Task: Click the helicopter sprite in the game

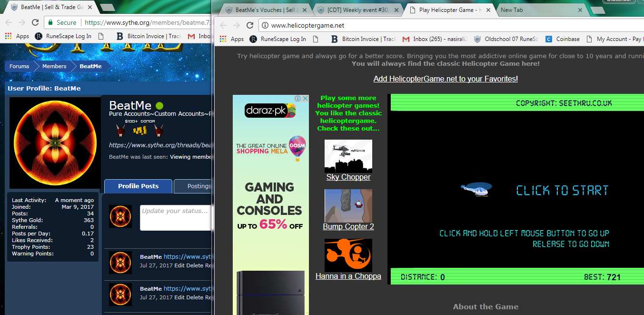Action: click(x=476, y=189)
